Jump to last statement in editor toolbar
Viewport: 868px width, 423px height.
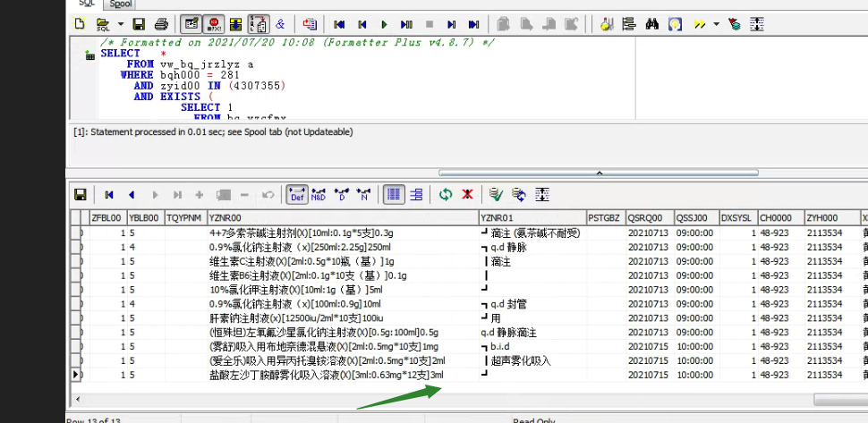pos(474,24)
